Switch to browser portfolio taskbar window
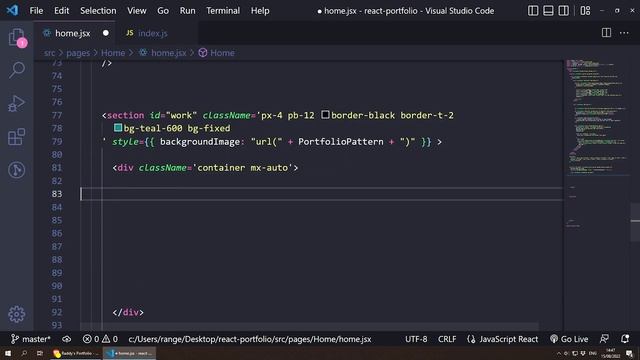Image resolution: width=640 pixels, height=360 pixels. pos(76,353)
